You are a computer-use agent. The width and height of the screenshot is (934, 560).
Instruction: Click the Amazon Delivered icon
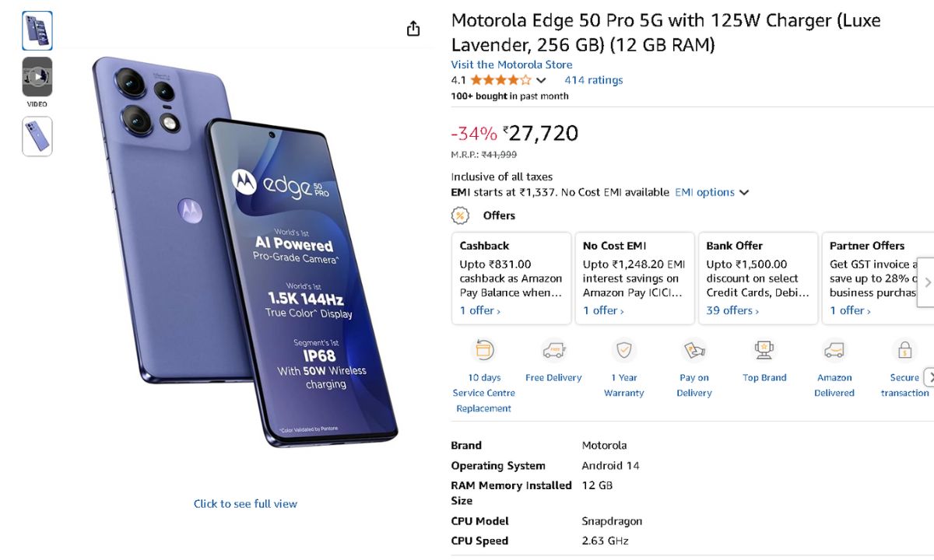pos(834,351)
